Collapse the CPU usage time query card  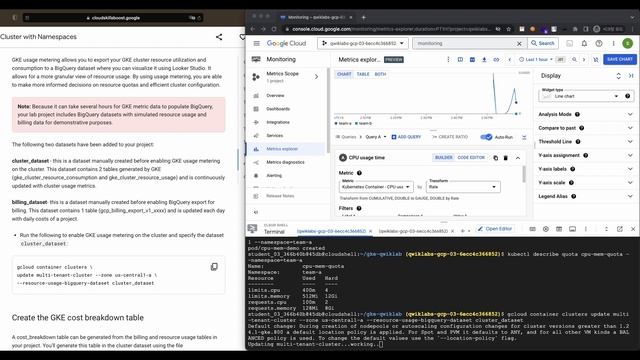(518, 158)
